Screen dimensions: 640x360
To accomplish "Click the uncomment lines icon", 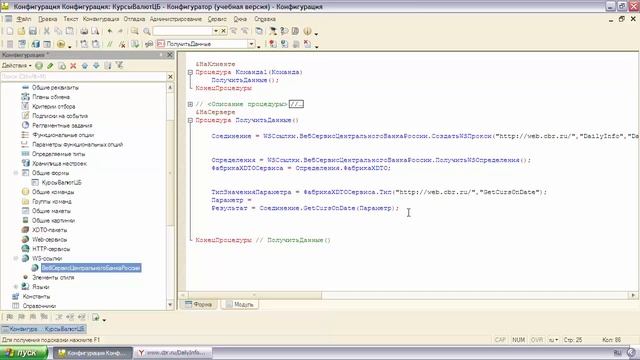I will click(122, 44).
